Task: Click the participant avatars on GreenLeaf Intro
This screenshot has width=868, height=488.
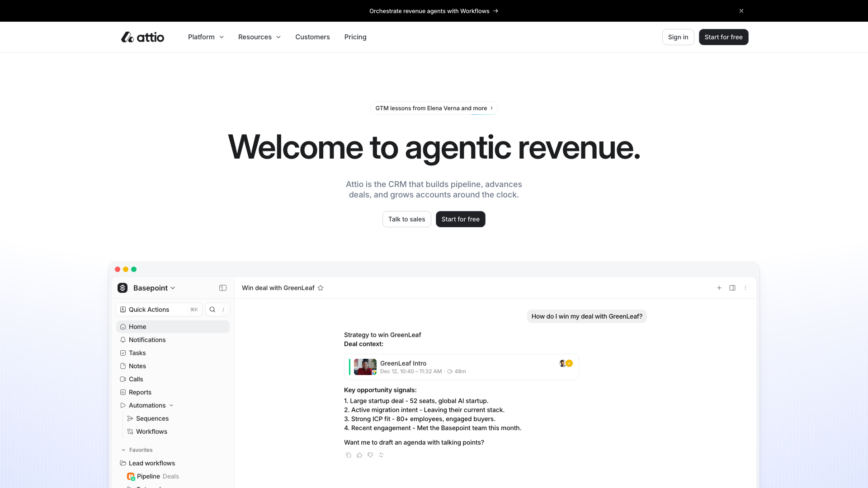Action: coord(566,363)
